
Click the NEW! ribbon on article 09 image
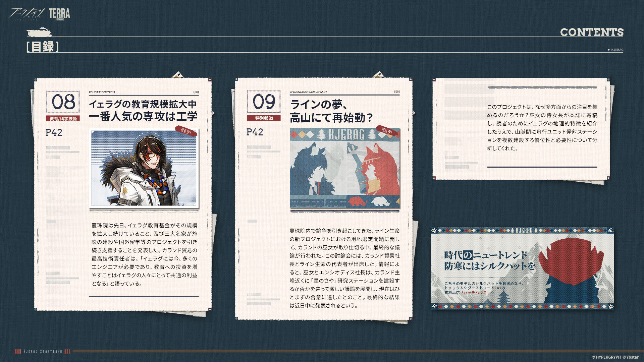point(387,130)
